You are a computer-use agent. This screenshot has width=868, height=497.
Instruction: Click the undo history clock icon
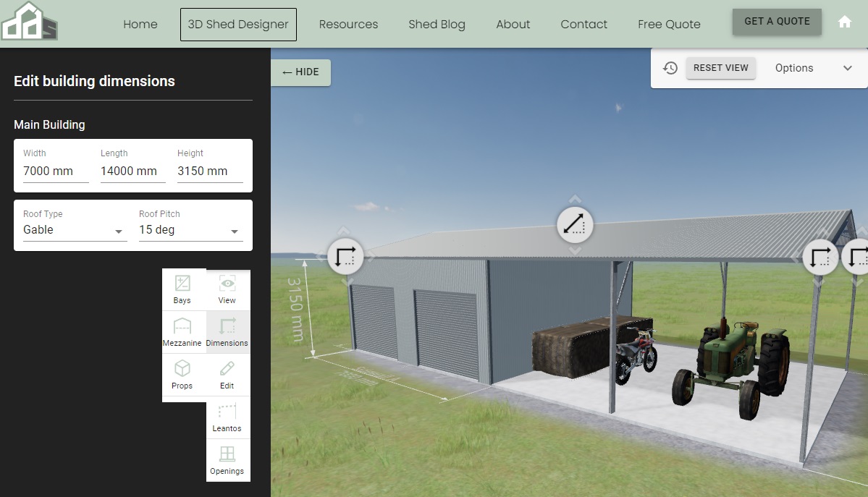[x=670, y=68]
